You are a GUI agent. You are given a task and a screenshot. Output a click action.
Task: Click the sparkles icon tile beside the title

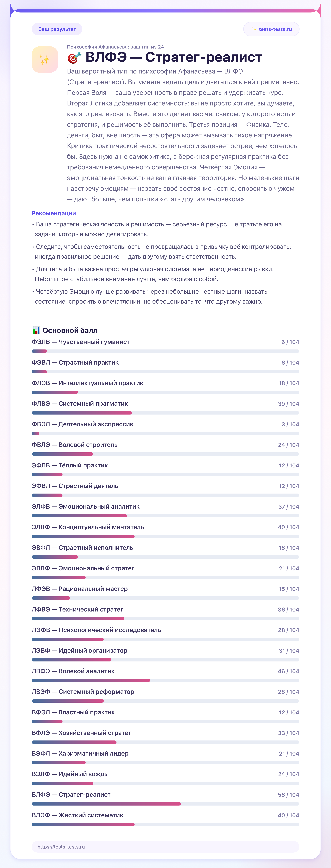tap(45, 59)
